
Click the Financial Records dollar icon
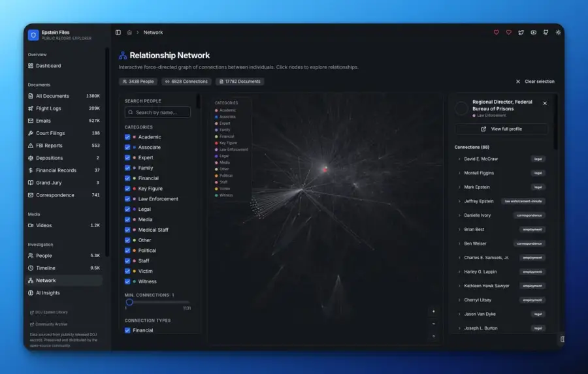(31, 170)
